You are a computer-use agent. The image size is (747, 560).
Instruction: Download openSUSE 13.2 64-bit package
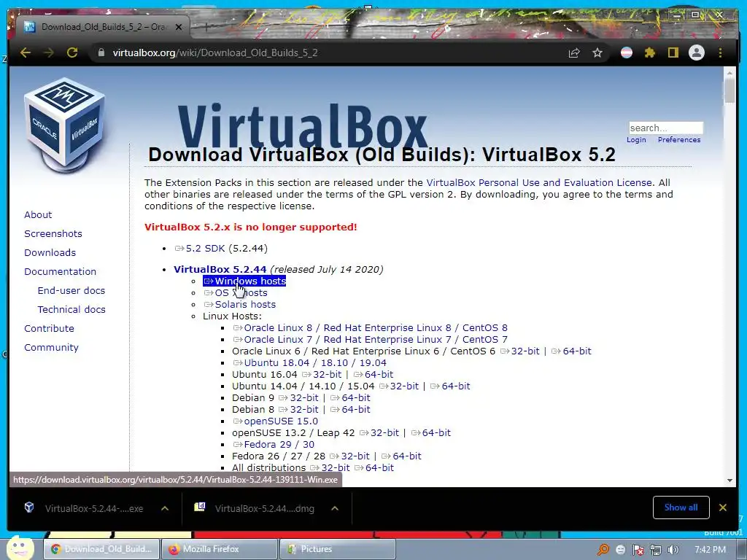click(431, 433)
